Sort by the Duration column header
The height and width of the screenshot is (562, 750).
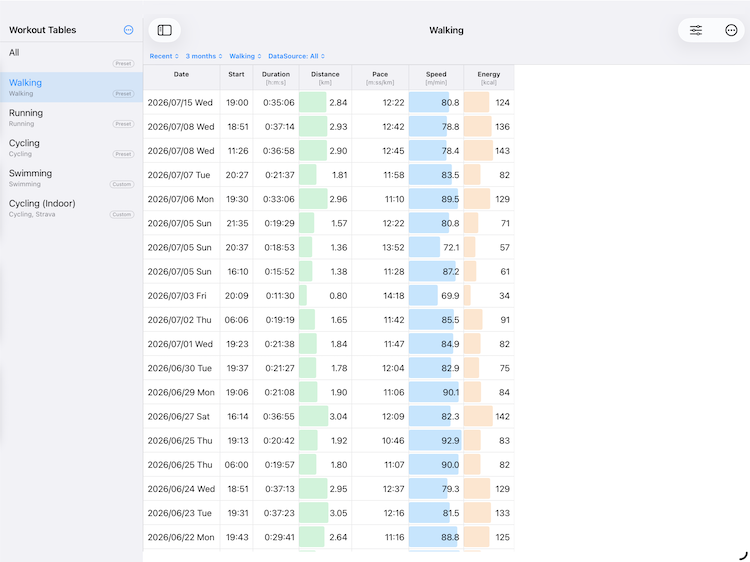276,77
